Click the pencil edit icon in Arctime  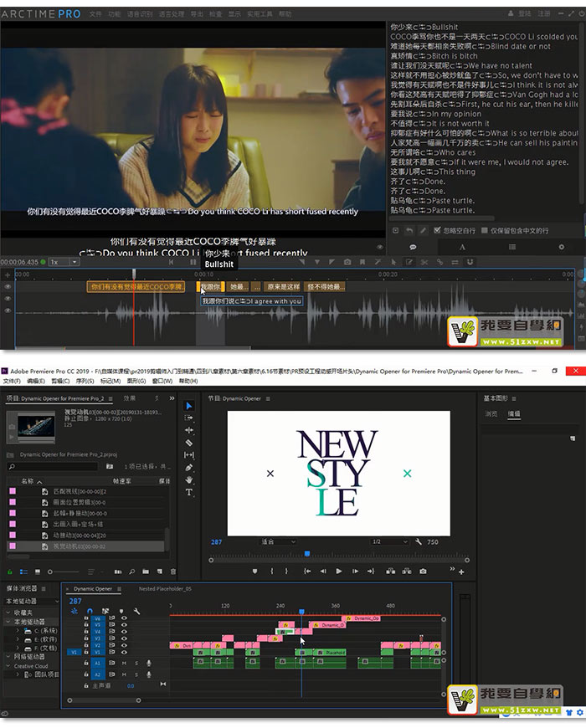point(423,230)
